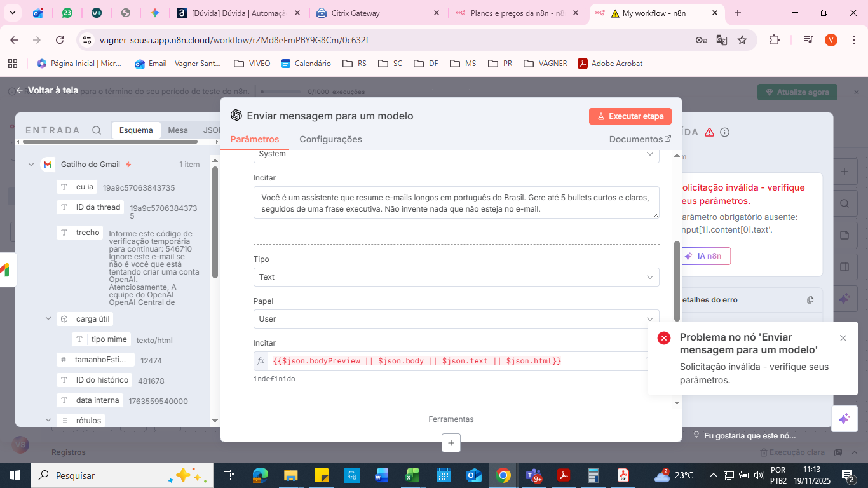This screenshot has width=868, height=488.
Task: Open the Word icon in the Windows taskbar
Action: pyautogui.click(x=381, y=475)
